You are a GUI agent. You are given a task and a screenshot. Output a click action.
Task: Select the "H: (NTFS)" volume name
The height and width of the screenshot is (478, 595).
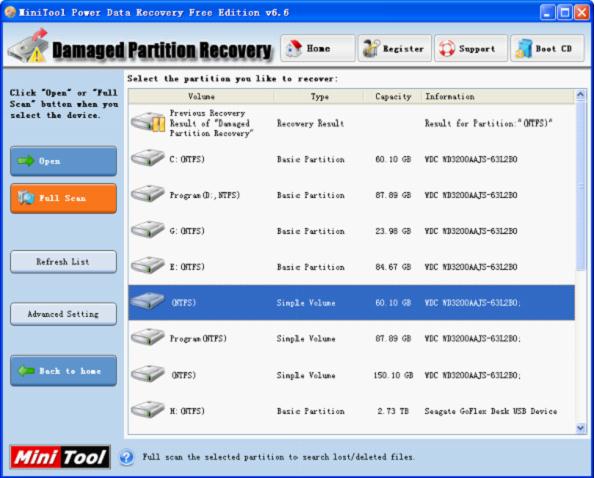point(187,411)
